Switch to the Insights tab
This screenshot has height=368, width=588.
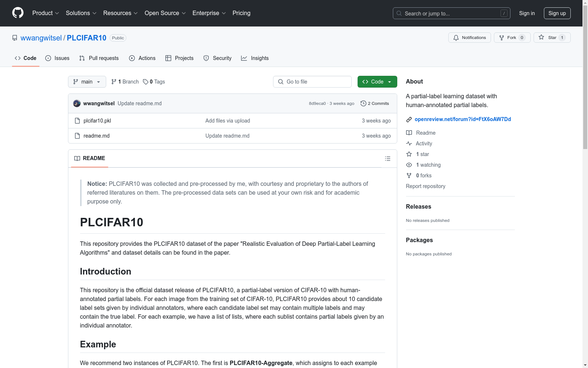pyautogui.click(x=255, y=58)
